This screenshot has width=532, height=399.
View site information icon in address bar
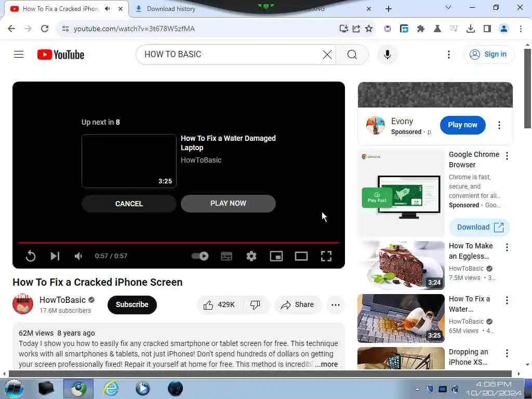[x=65, y=29]
